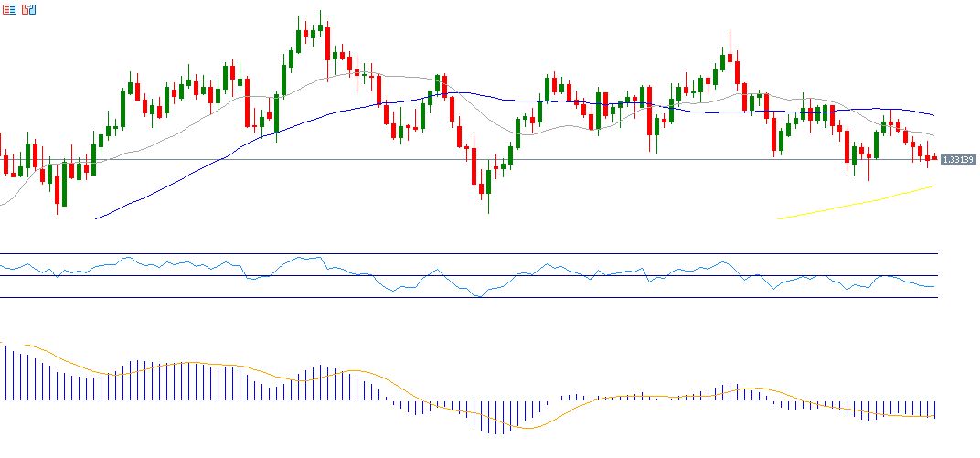Click the tallest positive MACD histogram bar
This screenshot has width=980, height=458.
tap(5, 372)
